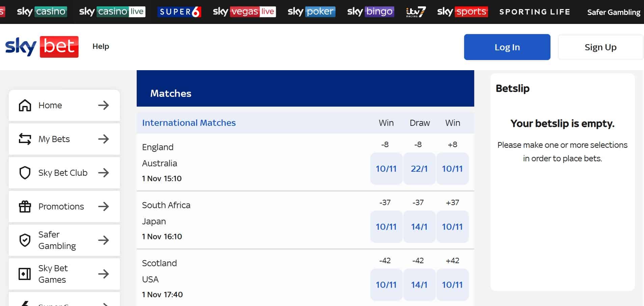
Task: Click the Home house icon
Action: (x=25, y=105)
